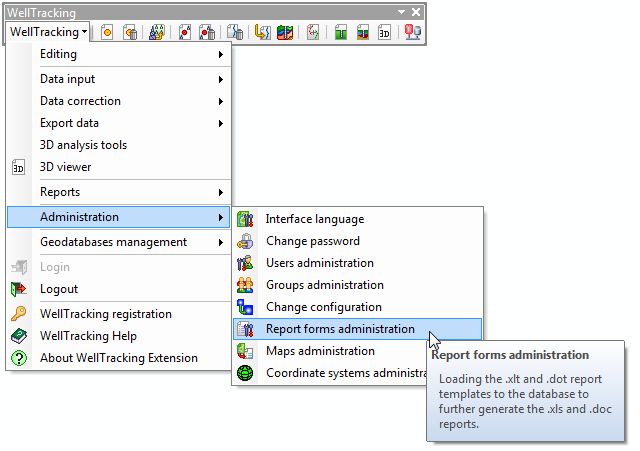The image size is (640, 451).
Task: Click the Users administration icon
Action: [x=245, y=263]
